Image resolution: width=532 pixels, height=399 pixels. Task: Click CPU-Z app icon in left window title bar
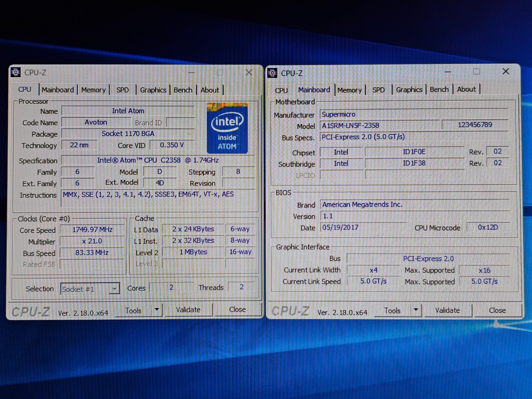coord(16,72)
